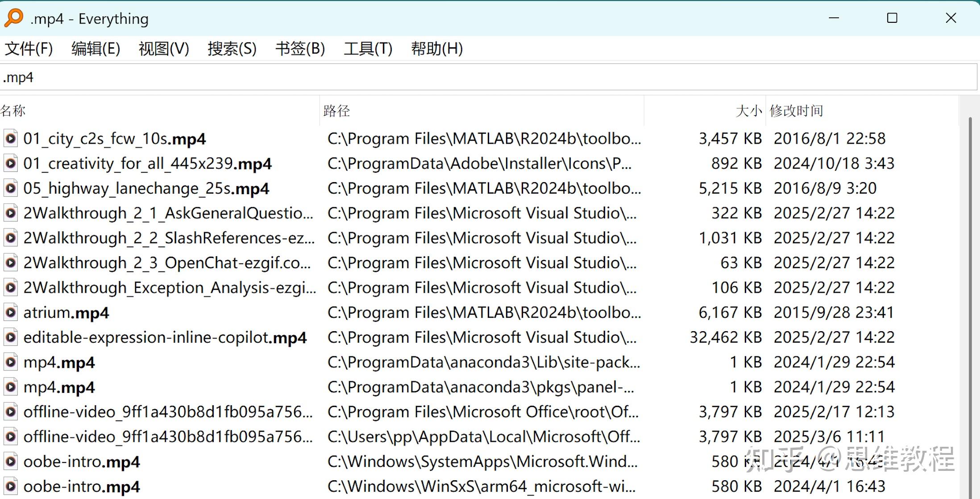980x499 pixels.
Task: Sort results by the 名称 column header
Action: pos(13,111)
